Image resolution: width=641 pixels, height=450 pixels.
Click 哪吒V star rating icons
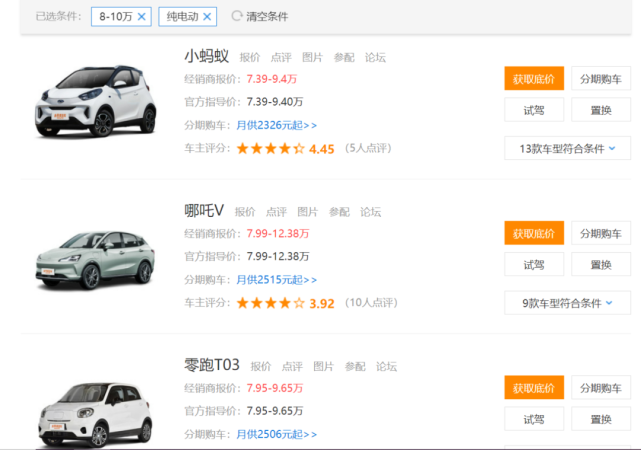[x=271, y=303]
